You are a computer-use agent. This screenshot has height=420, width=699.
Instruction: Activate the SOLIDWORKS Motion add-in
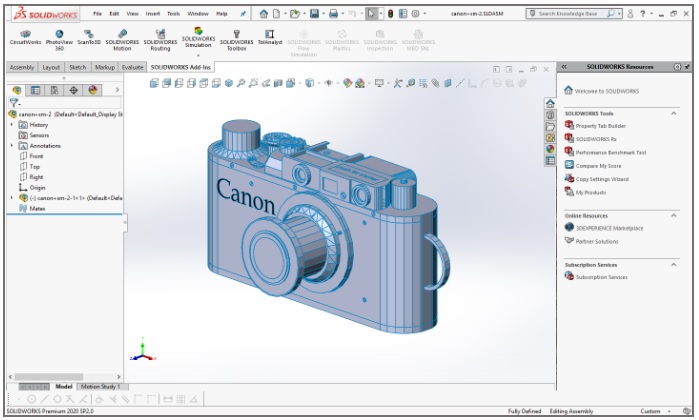click(122, 40)
